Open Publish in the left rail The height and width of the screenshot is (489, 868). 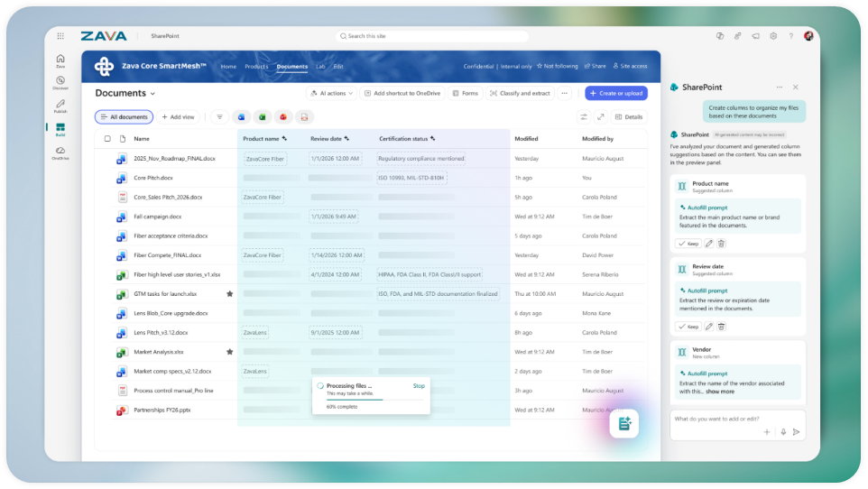[60, 106]
